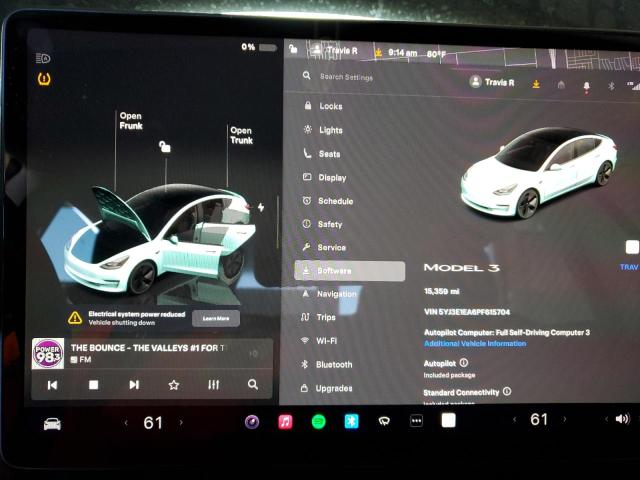Viewport: 640px width, 480px height.
Task: Open the Bluetooth app icon in the dock
Action: pos(351,421)
